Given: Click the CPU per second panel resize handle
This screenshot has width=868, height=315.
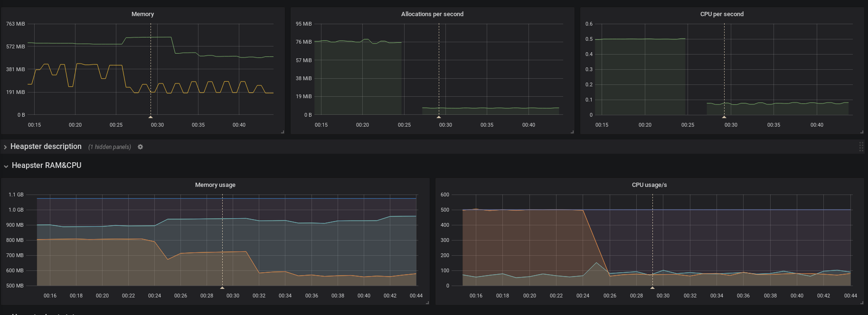Looking at the screenshot, I should point(862,132).
